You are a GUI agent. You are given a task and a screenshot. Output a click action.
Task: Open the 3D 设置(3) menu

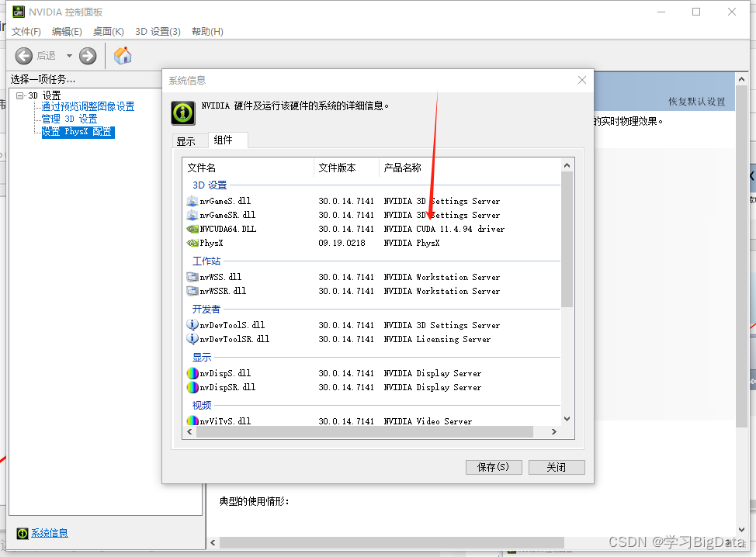coord(158,31)
